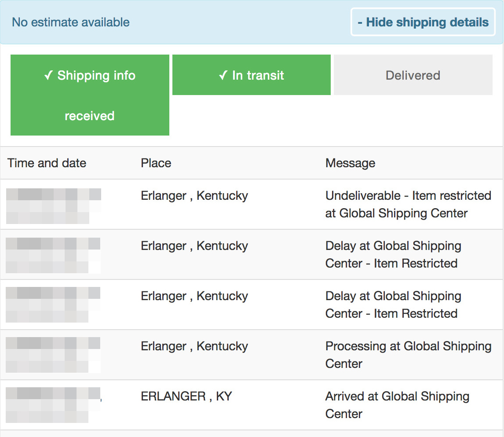Click second Delay at Global Shipping Center message
The width and height of the screenshot is (504, 437).
(x=393, y=305)
